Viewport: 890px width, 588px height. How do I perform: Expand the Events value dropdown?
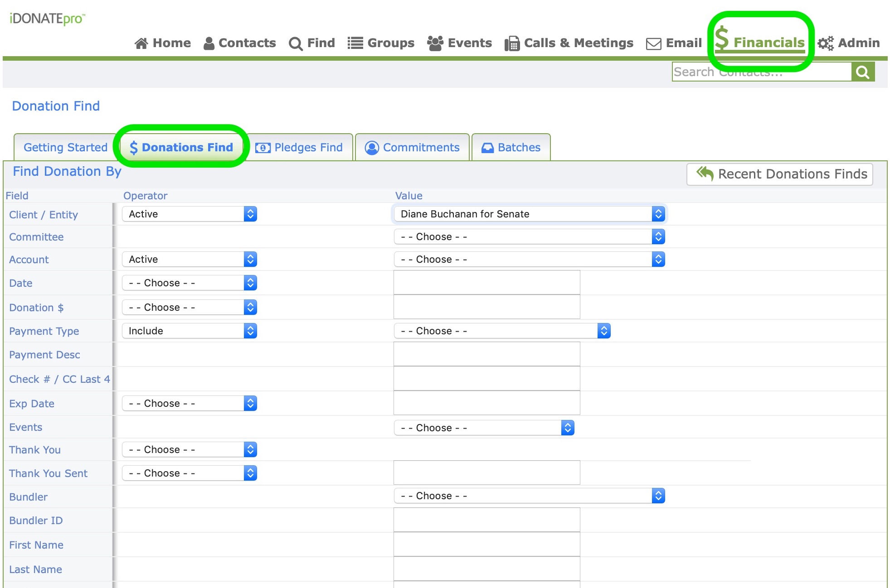click(484, 428)
